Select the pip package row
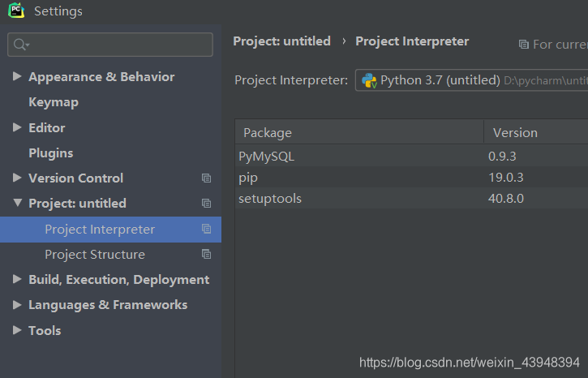This screenshot has width=588, height=378. click(x=411, y=177)
